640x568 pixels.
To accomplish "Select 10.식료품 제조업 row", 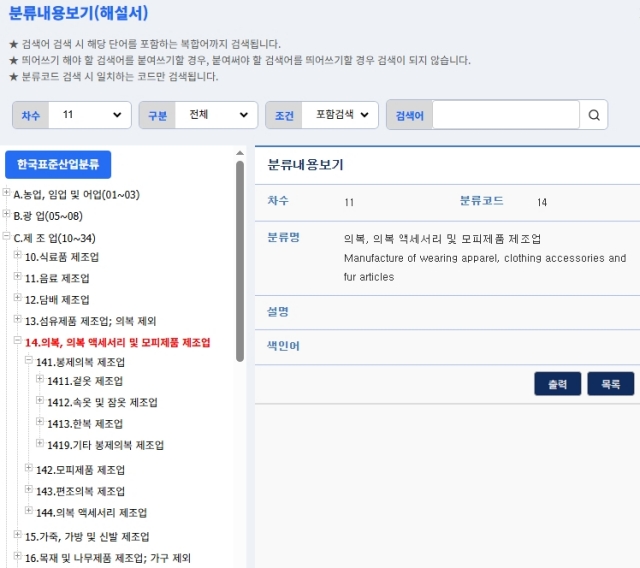I will 62,257.
